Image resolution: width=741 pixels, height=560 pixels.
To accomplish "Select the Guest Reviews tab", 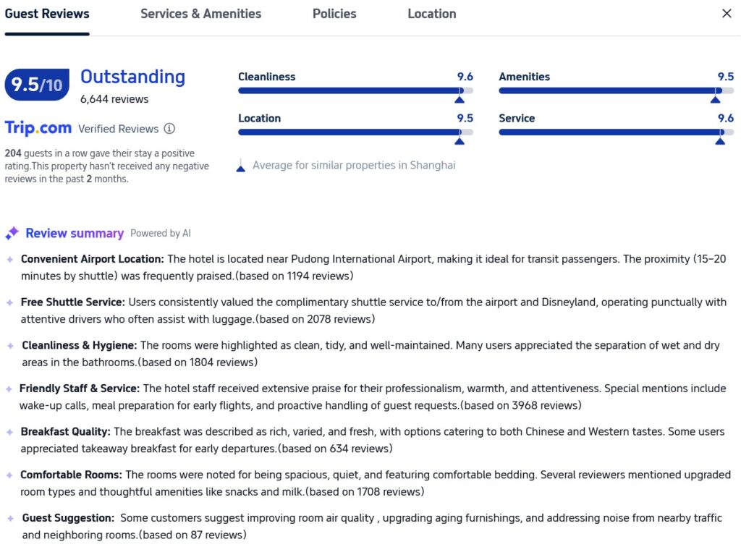I will [x=47, y=14].
